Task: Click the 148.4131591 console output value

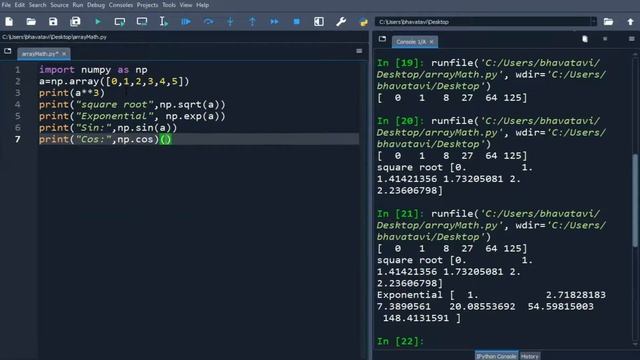Action: [416, 318]
